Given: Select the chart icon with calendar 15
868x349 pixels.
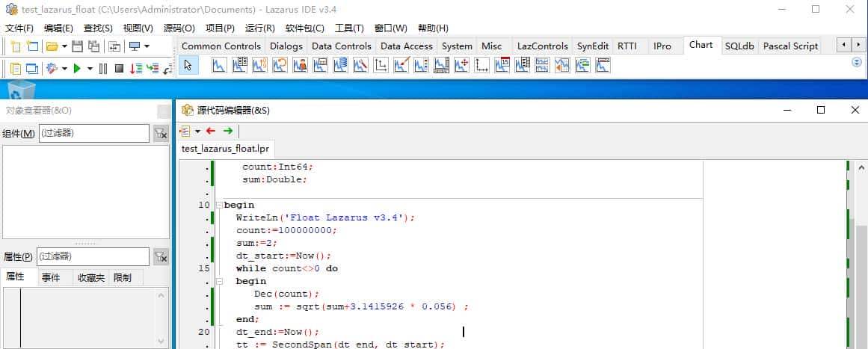Looking at the screenshot, I should pos(502,65).
